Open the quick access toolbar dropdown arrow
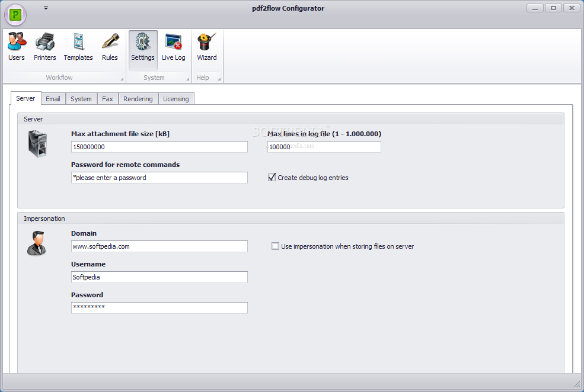The width and height of the screenshot is (584, 392). 46,8
